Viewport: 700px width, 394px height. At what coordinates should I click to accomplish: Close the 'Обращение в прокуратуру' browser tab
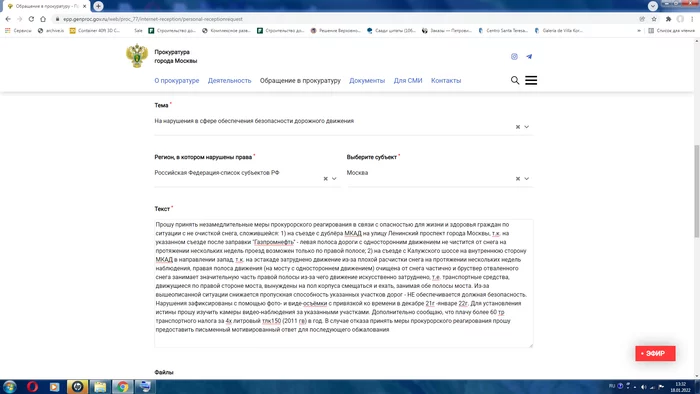(84, 6)
